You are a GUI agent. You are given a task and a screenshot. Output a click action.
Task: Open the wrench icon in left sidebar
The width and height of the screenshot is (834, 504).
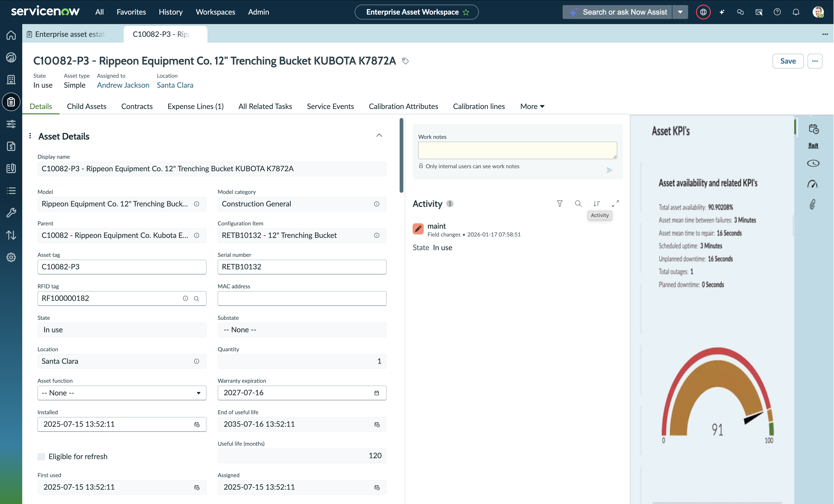[x=11, y=213]
